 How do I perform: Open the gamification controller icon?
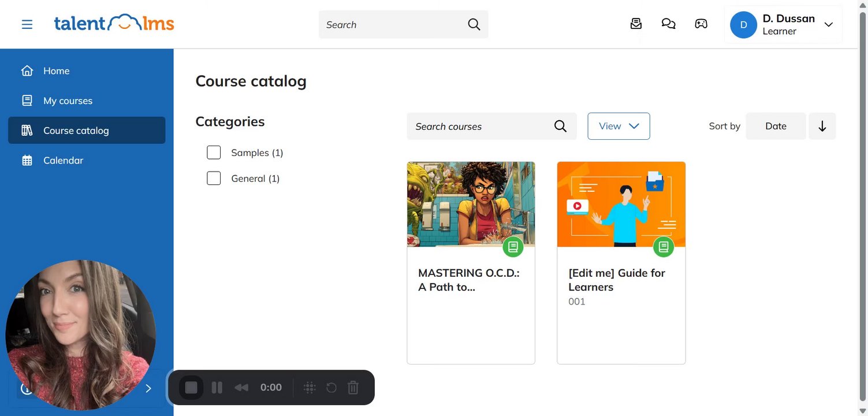pyautogui.click(x=701, y=24)
